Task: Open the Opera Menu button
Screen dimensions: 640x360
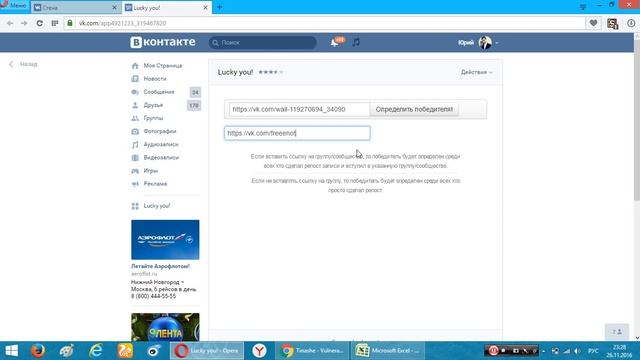Action: click(x=14, y=6)
